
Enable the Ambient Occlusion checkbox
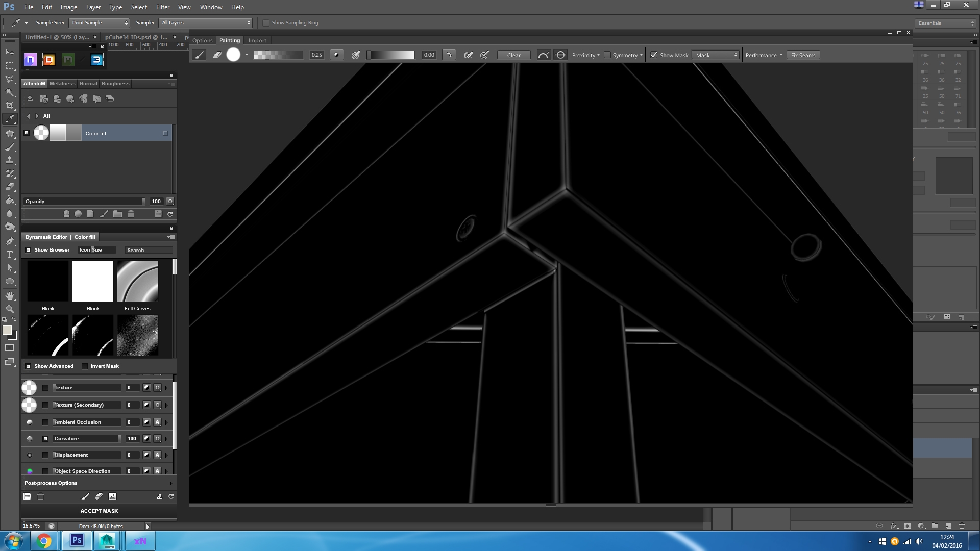point(45,422)
